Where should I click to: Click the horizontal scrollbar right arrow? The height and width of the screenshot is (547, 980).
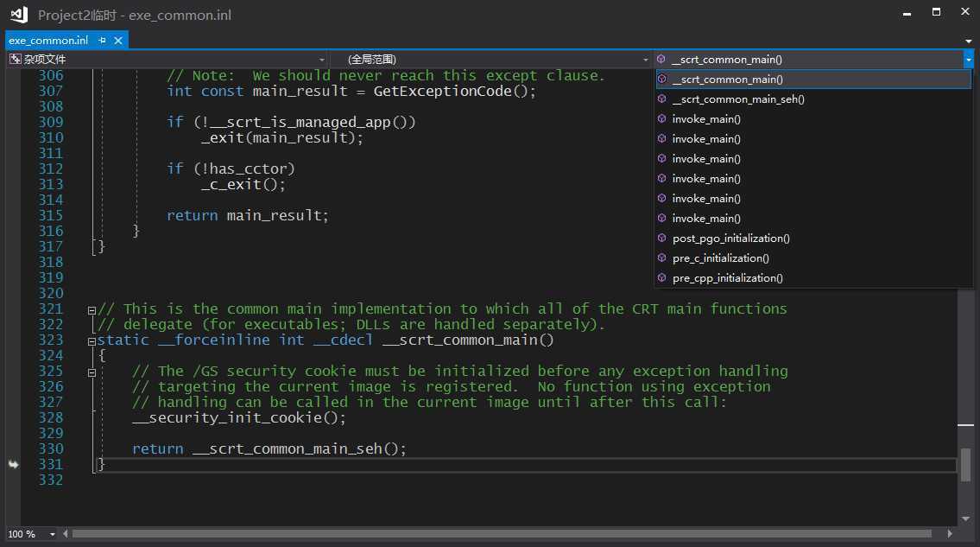coord(950,534)
